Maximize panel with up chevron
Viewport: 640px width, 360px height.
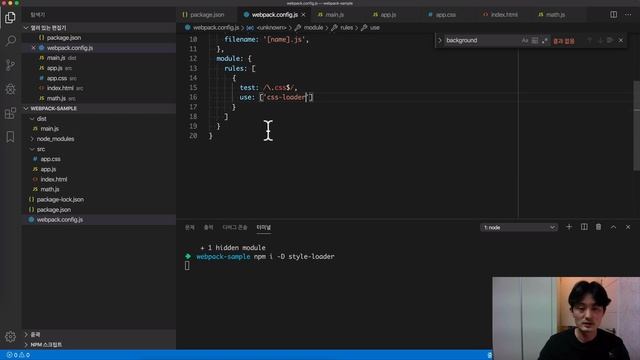[613, 227]
